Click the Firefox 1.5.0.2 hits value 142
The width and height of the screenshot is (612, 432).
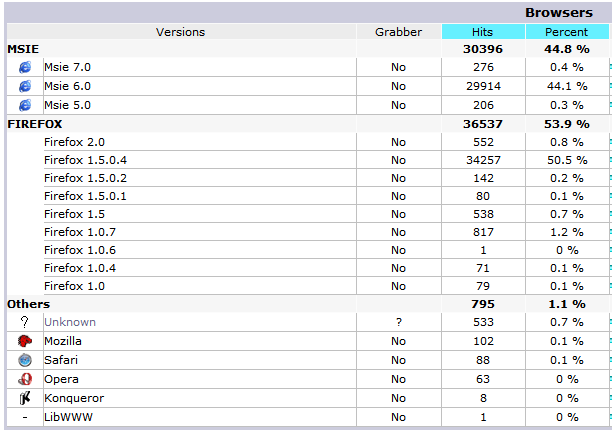coord(483,178)
